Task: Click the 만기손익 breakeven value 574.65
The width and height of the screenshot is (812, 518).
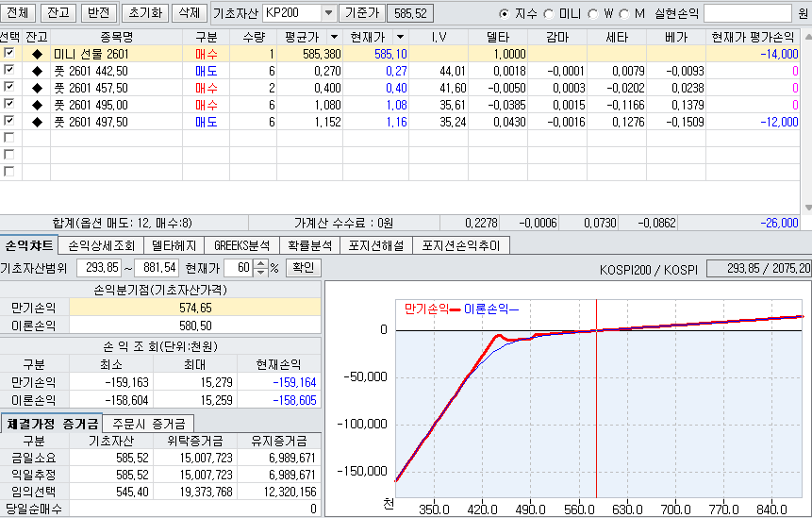Action: pyautogui.click(x=195, y=308)
